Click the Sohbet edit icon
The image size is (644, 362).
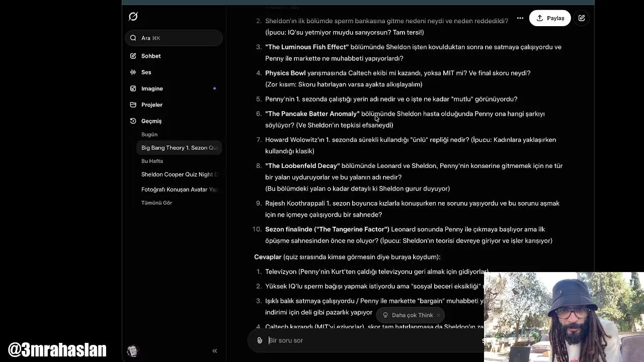(x=133, y=56)
